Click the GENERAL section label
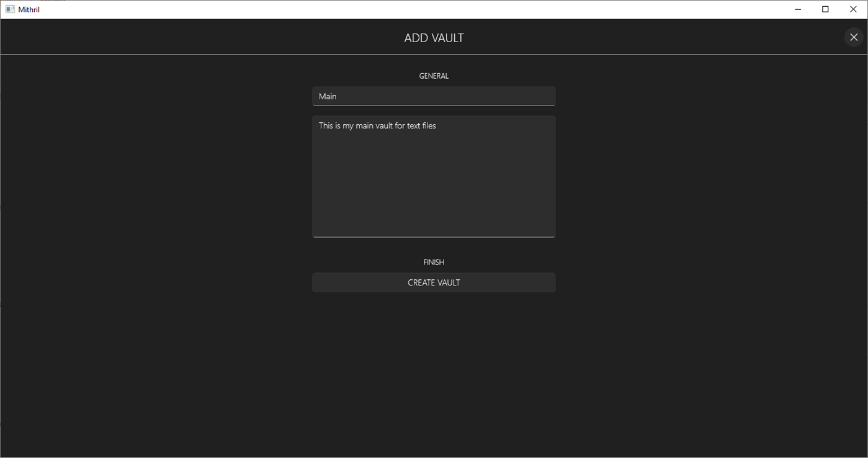 [434, 75]
